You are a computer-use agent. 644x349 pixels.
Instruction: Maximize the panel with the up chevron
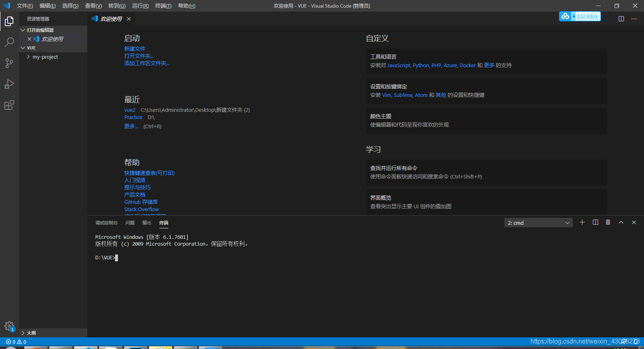click(x=621, y=222)
